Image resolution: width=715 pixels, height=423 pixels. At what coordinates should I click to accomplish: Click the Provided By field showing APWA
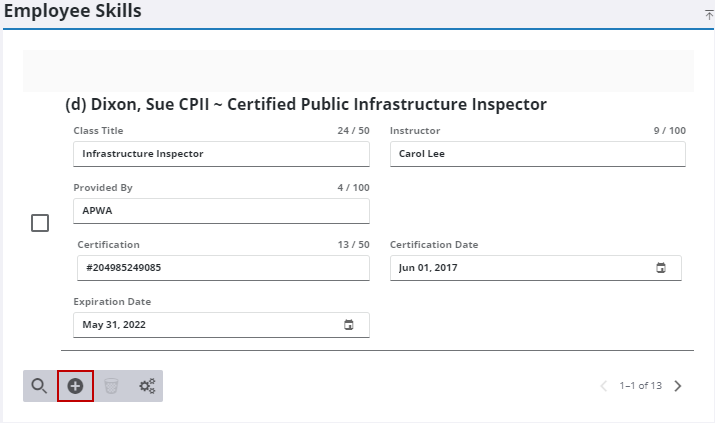point(220,211)
